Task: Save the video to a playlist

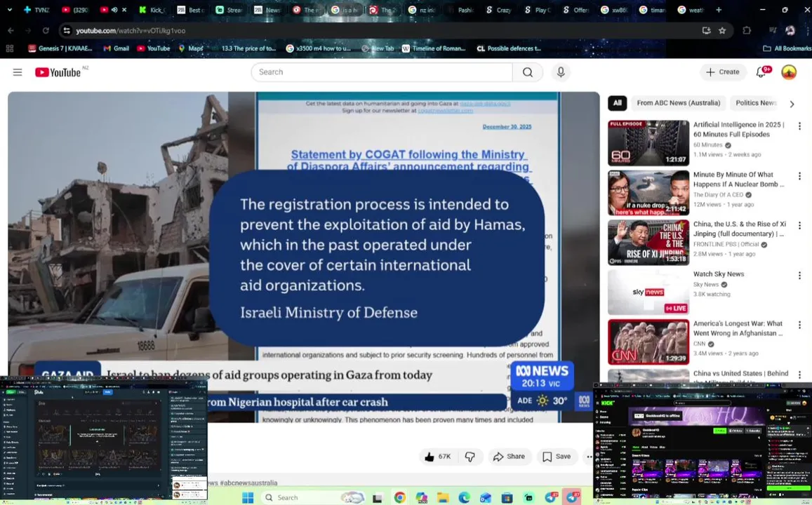Action: click(x=557, y=457)
